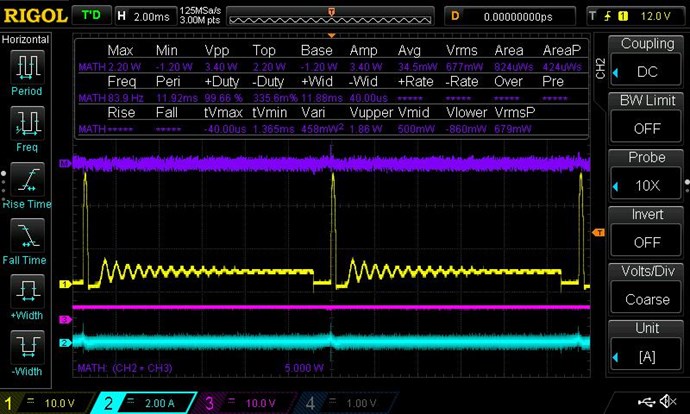690x414 pixels.
Task: Click the VrmsP value 679mW
Action: click(x=513, y=129)
